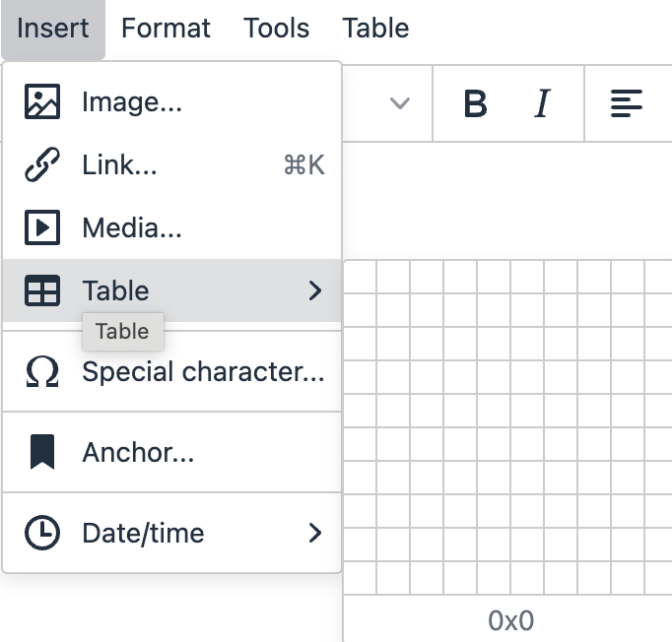Open the Format menu
The image size is (672, 642).
pyautogui.click(x=166, y=29)
